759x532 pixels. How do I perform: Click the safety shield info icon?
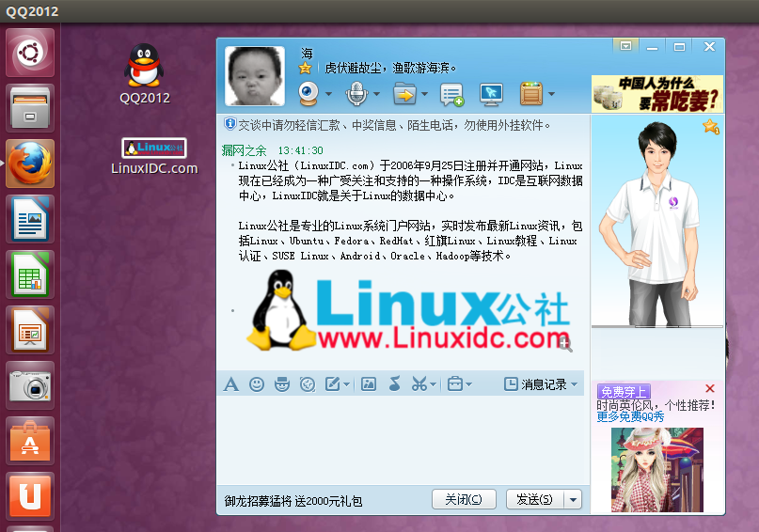229,124
